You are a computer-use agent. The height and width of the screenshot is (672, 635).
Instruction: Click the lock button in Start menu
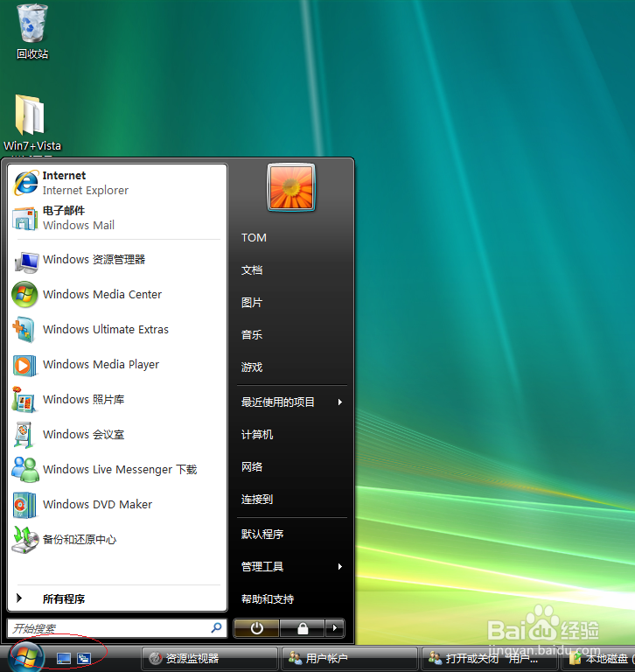pyautogui.click(x=303, y=629)
